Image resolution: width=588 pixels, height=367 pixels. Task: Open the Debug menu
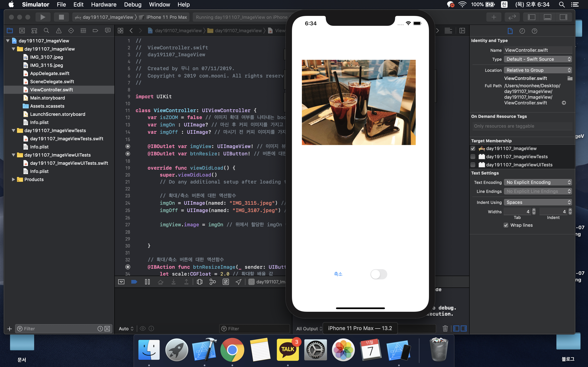(x=133, y=4)
